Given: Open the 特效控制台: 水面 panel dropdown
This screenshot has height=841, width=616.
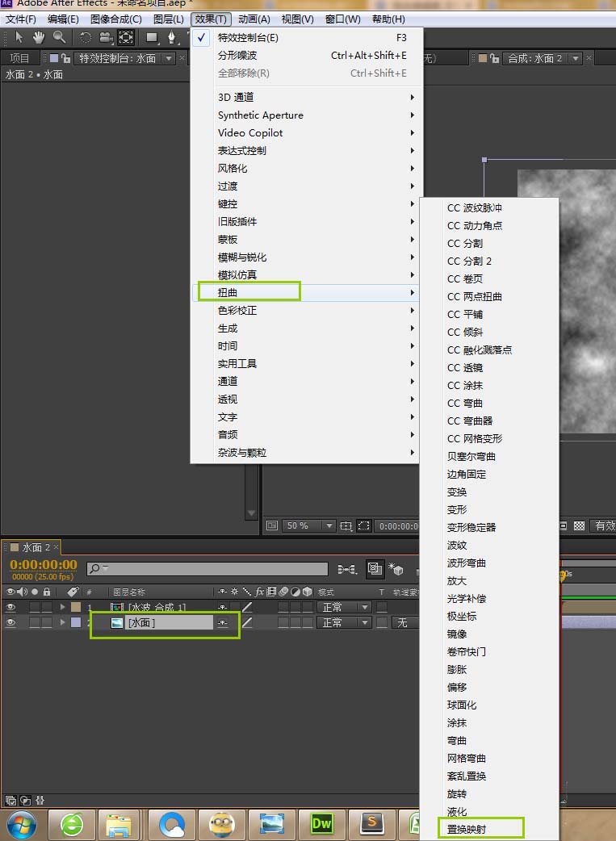Looking at the screenshot, I should 169,58.
